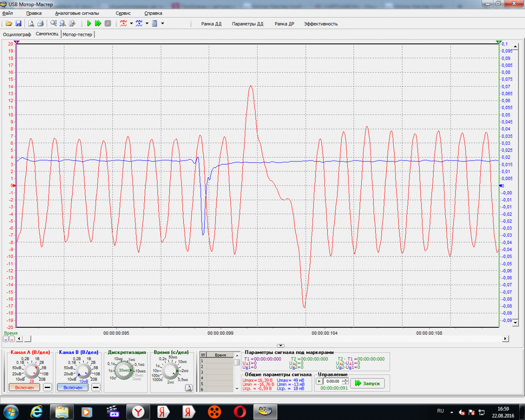The image size is (525, 420).
Task: Click magnifier icon under Время knob
Action: [189, 388]
